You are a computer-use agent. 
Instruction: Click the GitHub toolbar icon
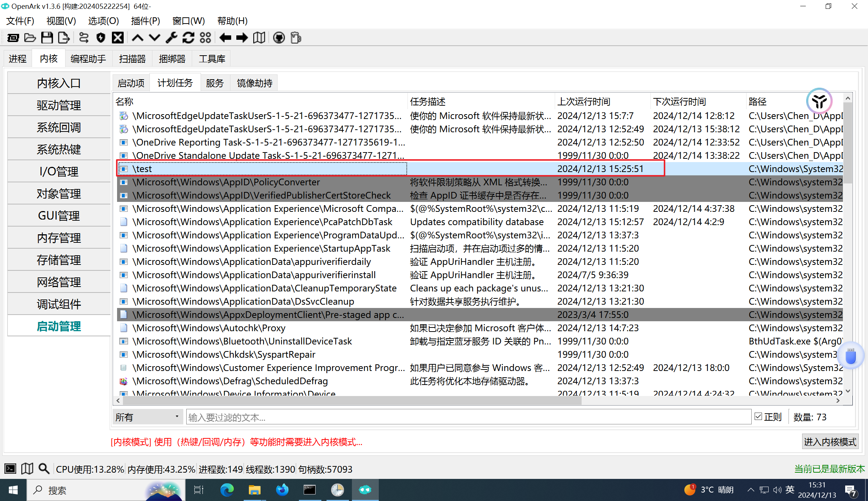pyautogui.click(x=279, y=38)
